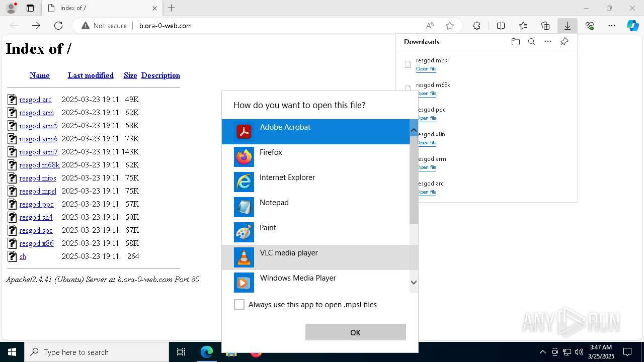Image resolution: width=644 pixels, height=362 pixels.
Task: Download resgod.arm5 file link
Action: (x=38, y=126)
